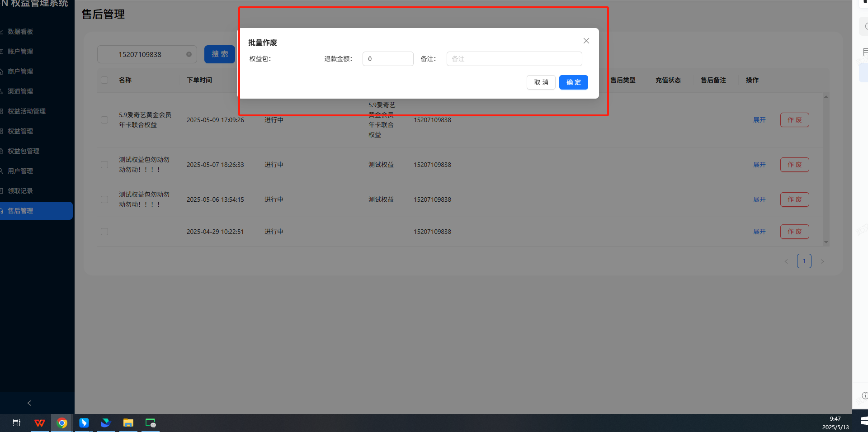868x432 pixels.
Task: Check the 2025-05-07 order row checkbox
Action: tap(104, 165)
